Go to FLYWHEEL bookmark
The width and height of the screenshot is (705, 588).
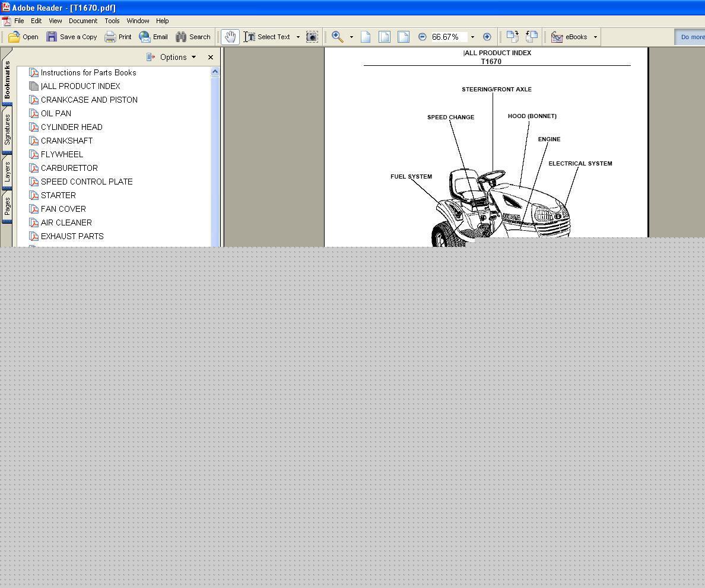(62, 154)
